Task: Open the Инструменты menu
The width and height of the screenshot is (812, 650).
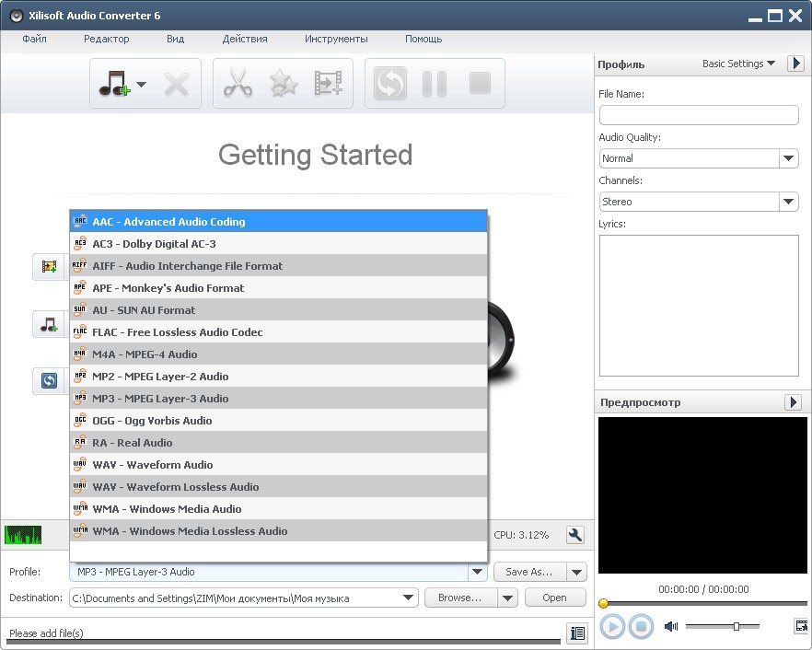Action: [x=336, y=39]
